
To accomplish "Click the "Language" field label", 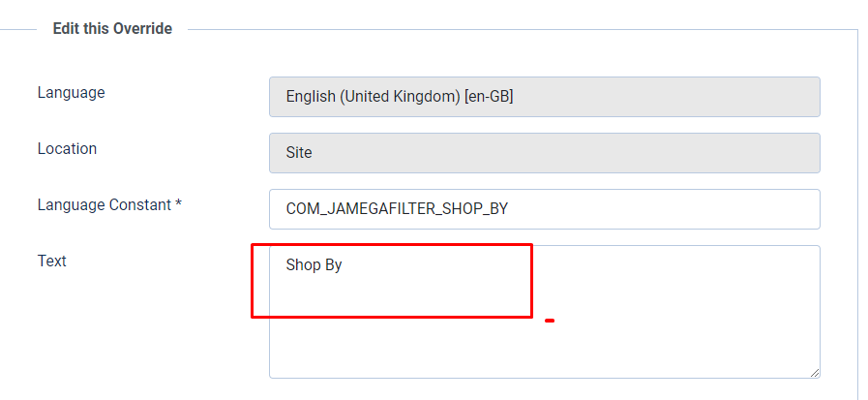I will [71, 93].
